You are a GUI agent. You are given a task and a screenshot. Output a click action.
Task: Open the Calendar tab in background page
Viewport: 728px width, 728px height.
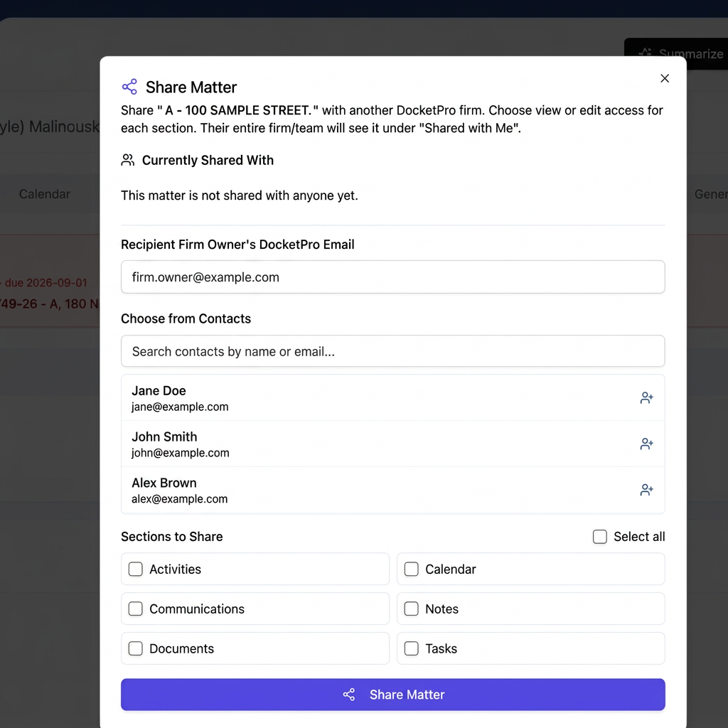pyautogui.click(x=45, y=194)
